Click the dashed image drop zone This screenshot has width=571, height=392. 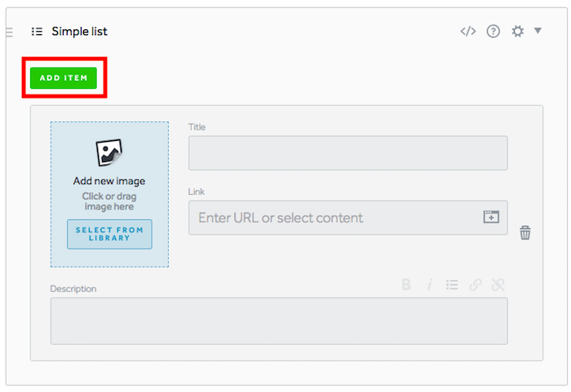click(109, 194)
